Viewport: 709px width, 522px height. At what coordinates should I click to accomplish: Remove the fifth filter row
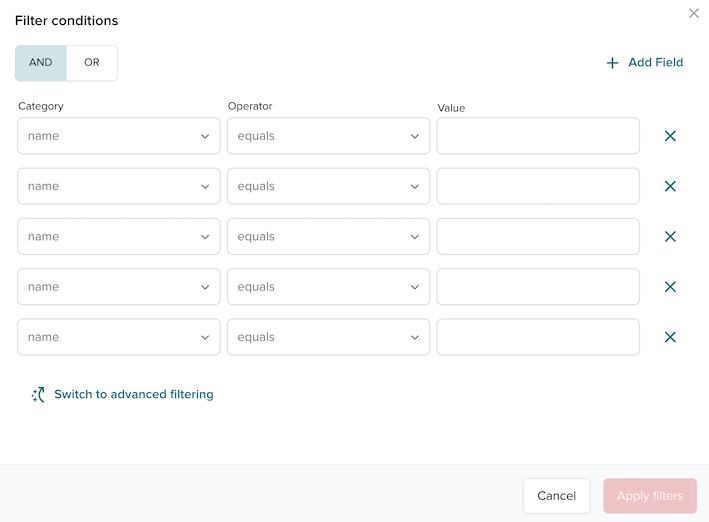tap(670, 337)
